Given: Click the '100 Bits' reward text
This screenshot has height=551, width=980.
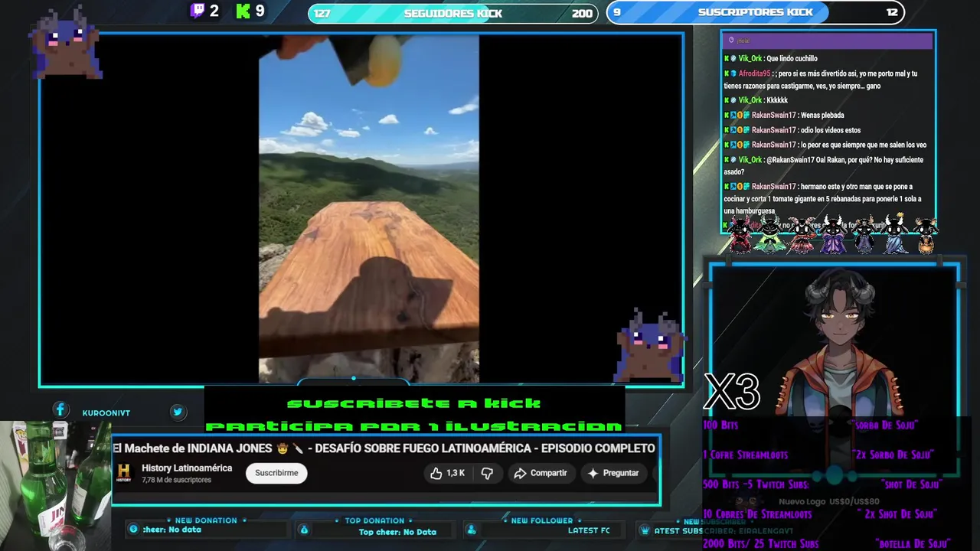Looking at the screenshot, I should [720, 425].
